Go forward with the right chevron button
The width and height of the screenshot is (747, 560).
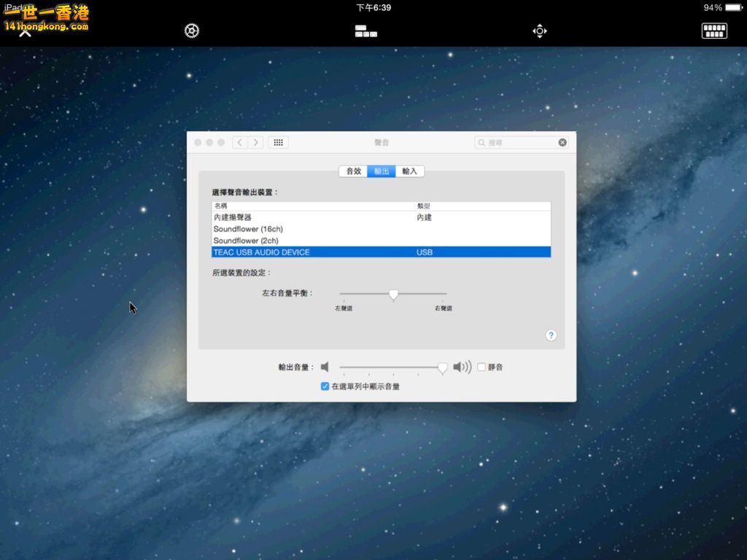click(x=255, y=143)
